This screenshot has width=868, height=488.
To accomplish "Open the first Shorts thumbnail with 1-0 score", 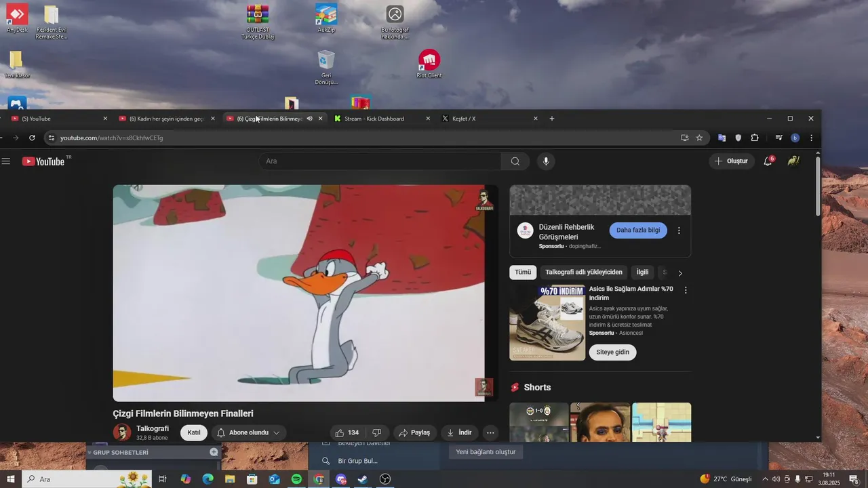I will click(539, 422).
